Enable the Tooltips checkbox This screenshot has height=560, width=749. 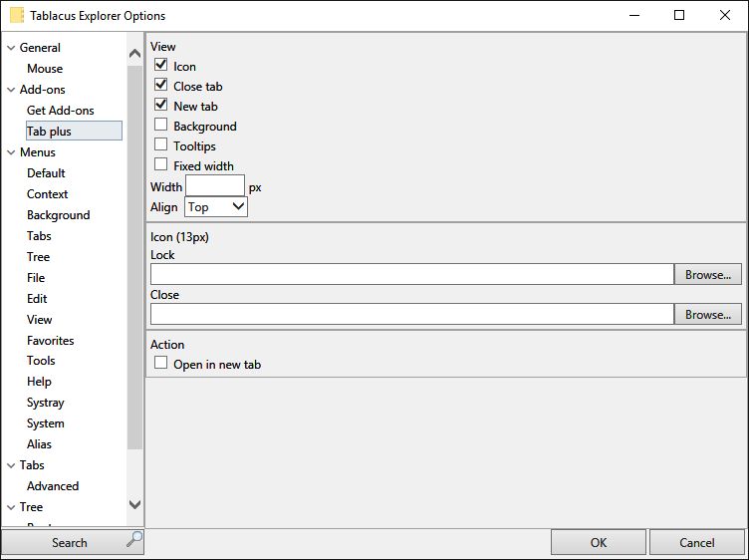[x=161, y=144]
